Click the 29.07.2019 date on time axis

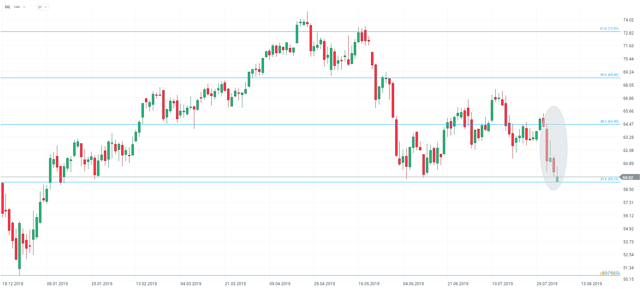click(547, 284)
